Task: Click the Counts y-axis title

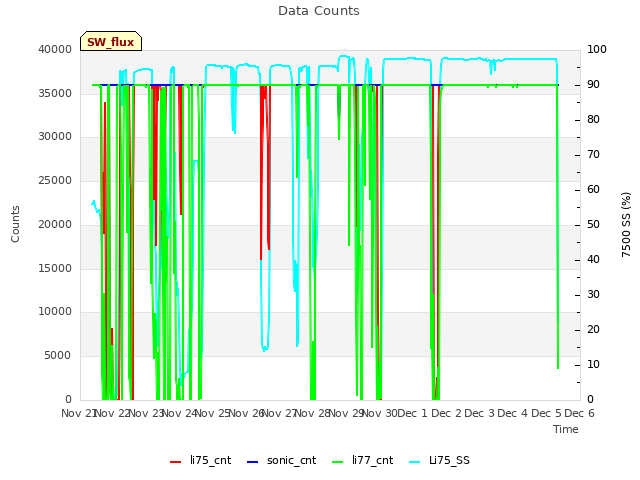Action: 15,224
